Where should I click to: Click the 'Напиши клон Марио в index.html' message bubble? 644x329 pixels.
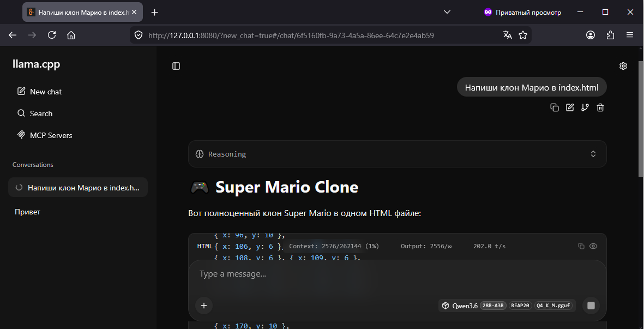(x=532, y=87)
